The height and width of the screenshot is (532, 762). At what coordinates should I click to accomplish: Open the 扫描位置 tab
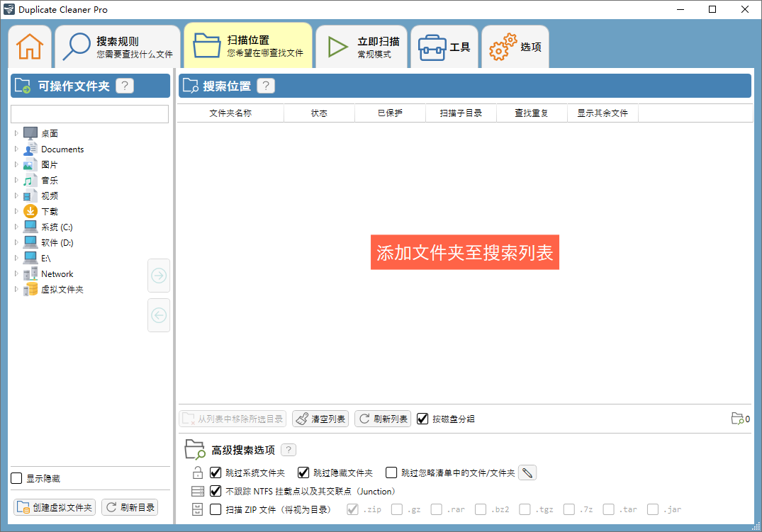pyautogui.click(x=248, y=45)
